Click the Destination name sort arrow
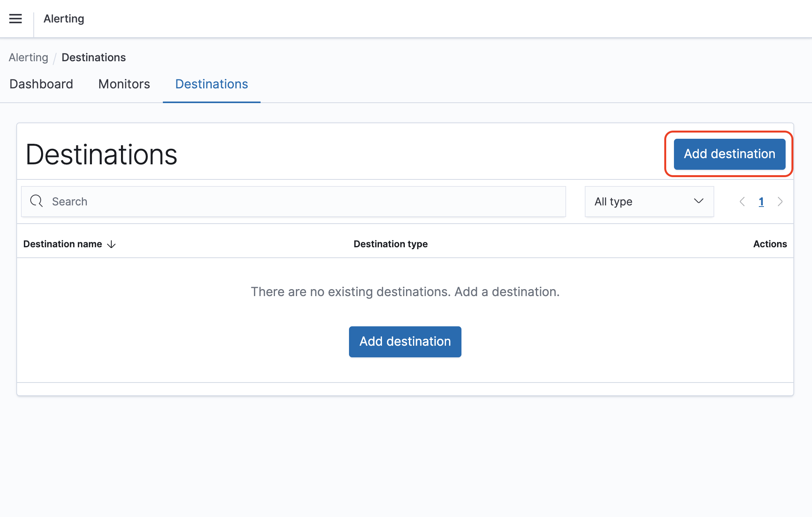812x517 pixels. tap(111, 244)
